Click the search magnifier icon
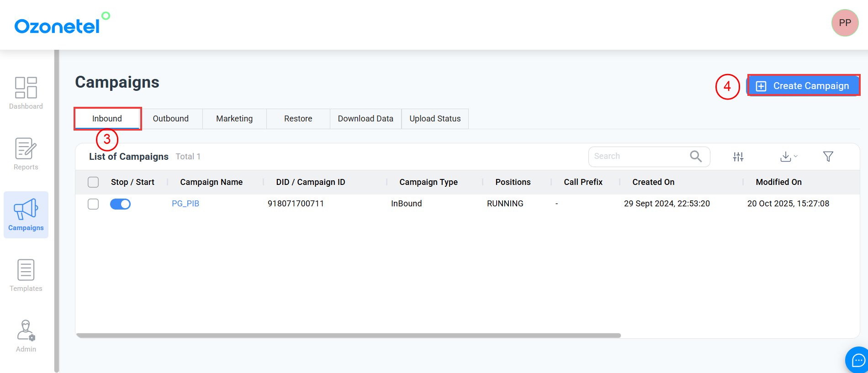The image size is (868, 373). tap(695, 156)
